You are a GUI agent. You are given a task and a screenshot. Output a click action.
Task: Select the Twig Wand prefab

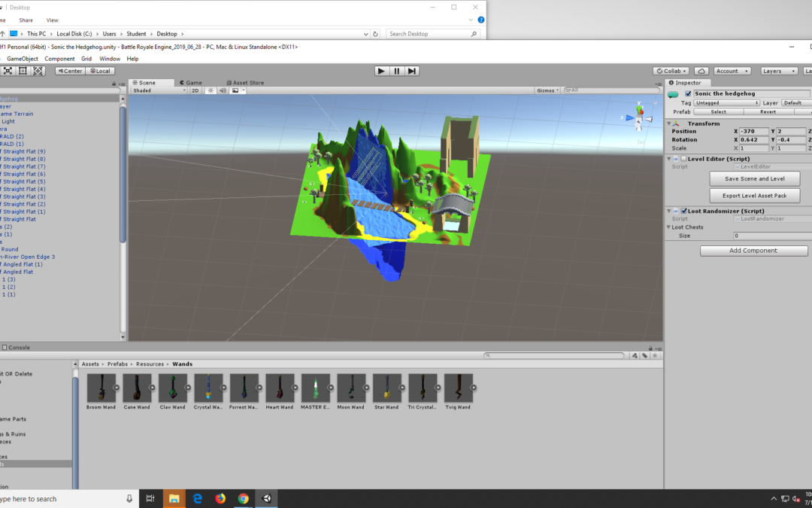click(x=459, y=391)
